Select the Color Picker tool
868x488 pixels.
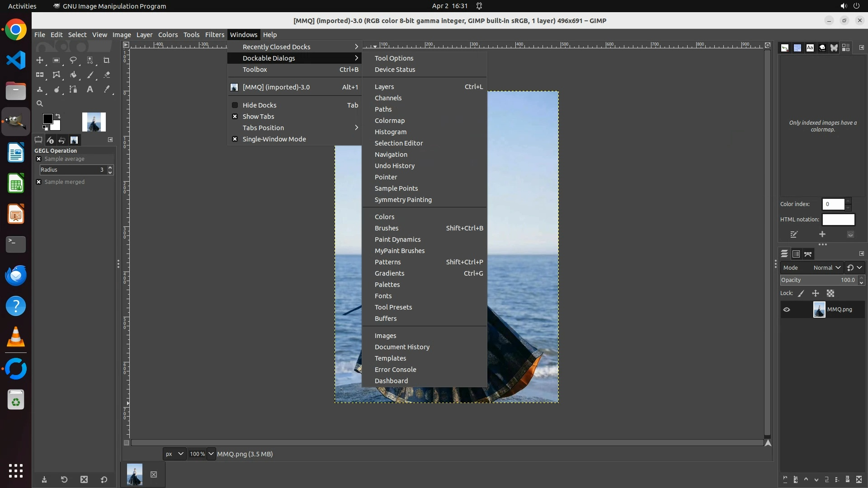pyautogui.click(x=107, y=89)
